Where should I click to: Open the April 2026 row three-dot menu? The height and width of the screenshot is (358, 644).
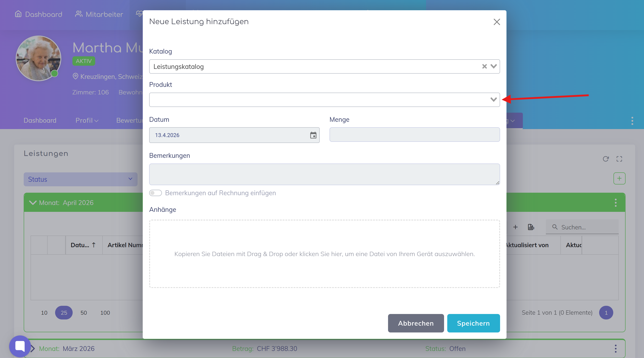point(616,202)
